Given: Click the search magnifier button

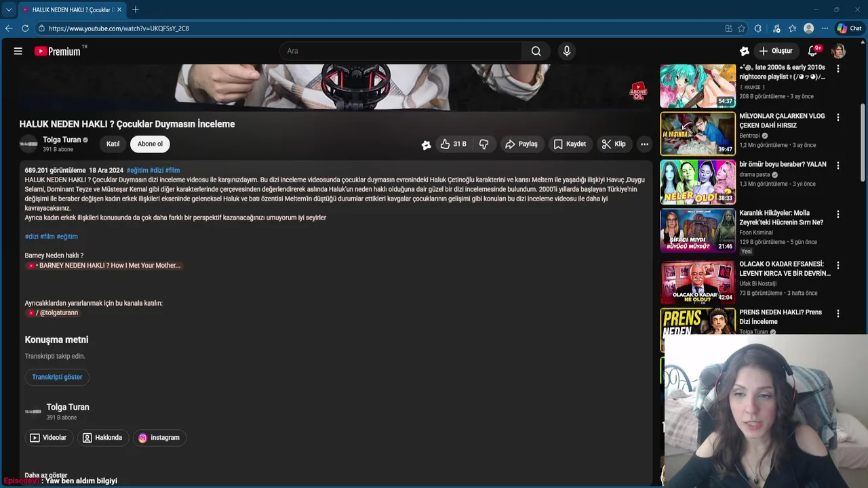Looking at the screenshot, I should (x=536, y=51).
